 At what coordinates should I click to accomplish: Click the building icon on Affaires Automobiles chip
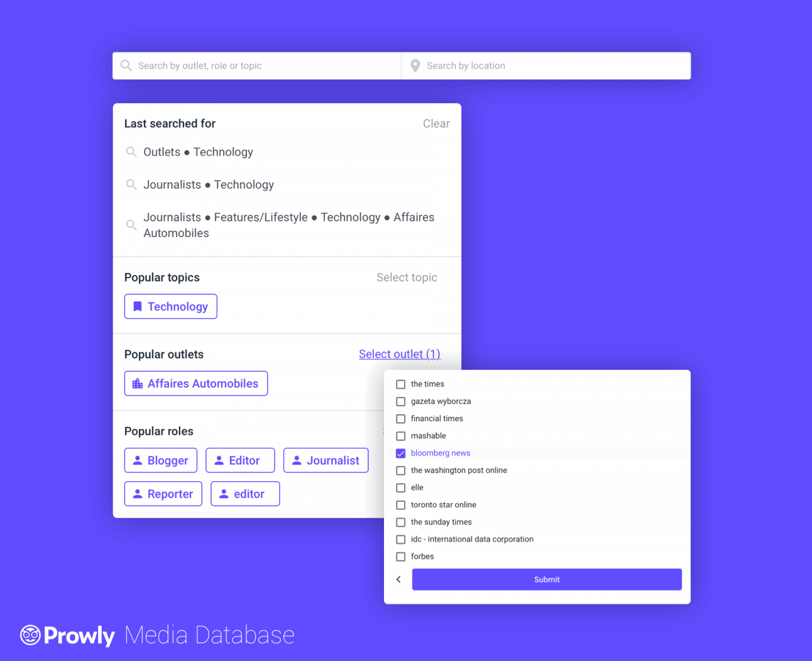coord(137,383)
